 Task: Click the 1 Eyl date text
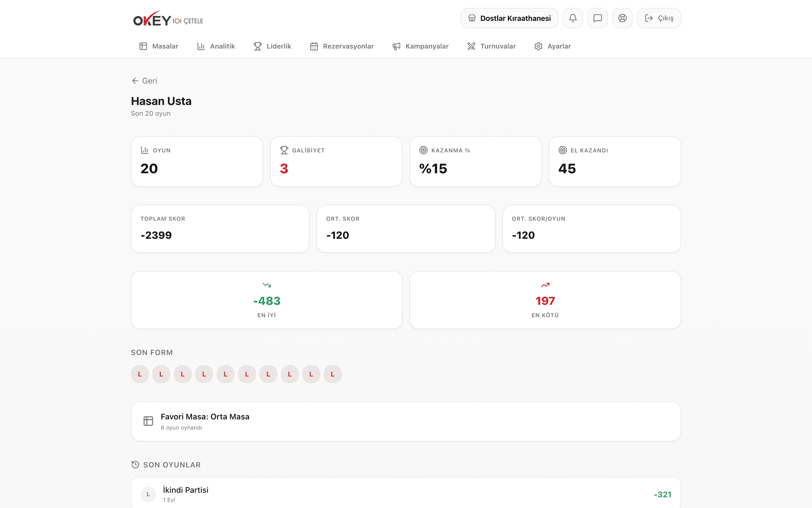click(169, 500)
